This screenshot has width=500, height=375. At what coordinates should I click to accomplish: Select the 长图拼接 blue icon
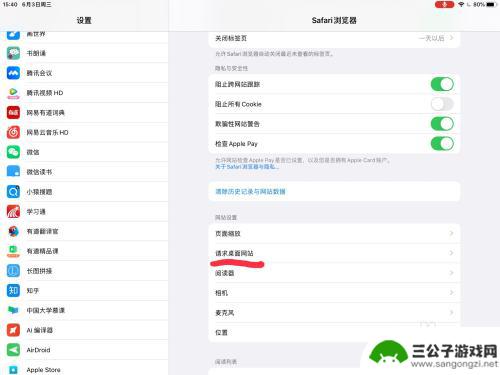[13, 271]
